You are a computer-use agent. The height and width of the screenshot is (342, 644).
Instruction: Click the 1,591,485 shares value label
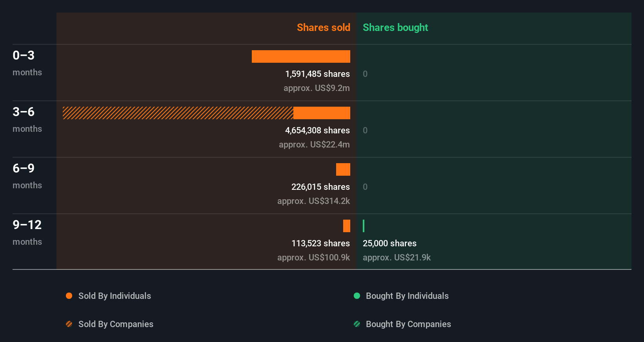coord(317,74)
